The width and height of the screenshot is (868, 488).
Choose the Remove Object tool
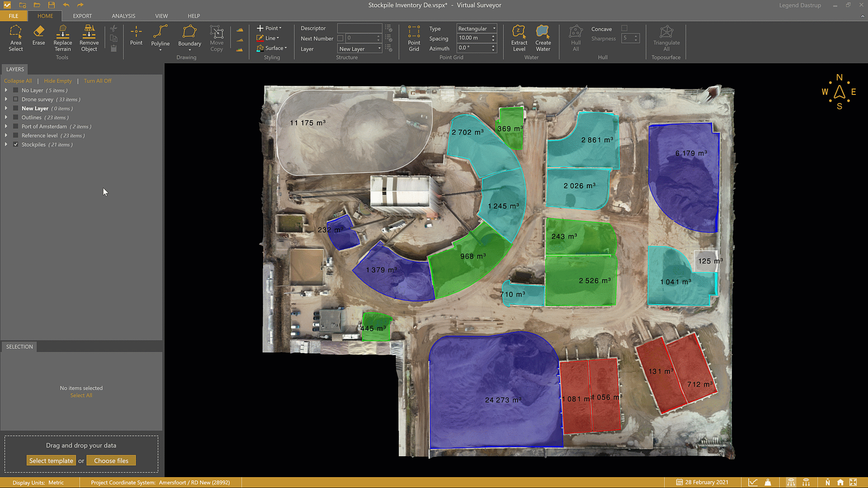coord(89,38)
